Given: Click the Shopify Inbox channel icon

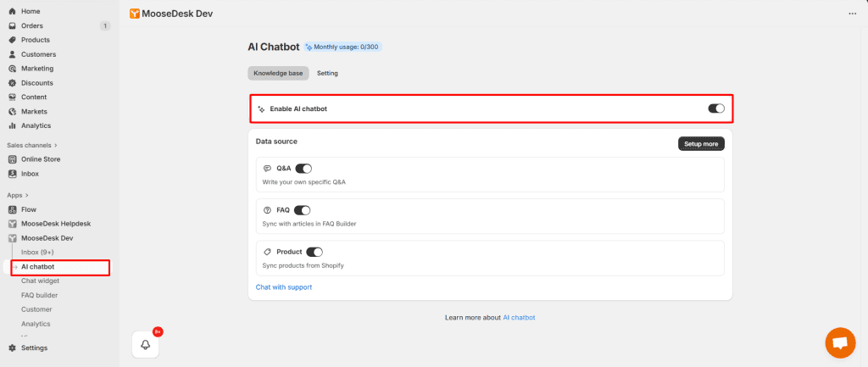Looking at the screenshot, I should 12,173.
